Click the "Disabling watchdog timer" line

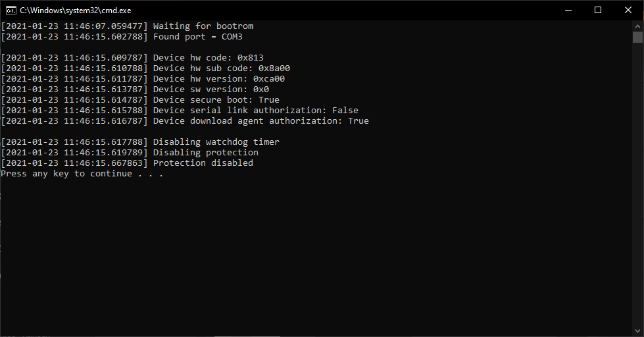[x=216, y=142]
